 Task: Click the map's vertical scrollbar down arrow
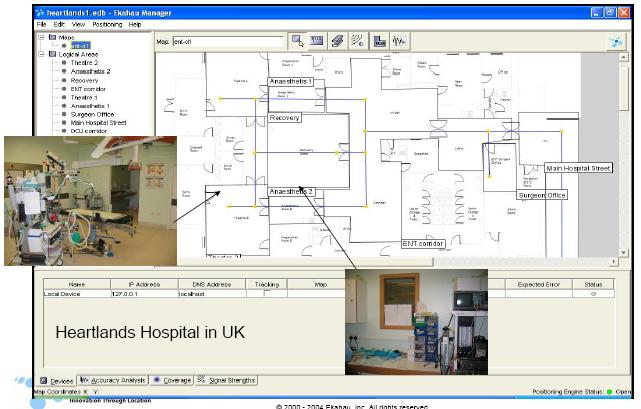623,253
